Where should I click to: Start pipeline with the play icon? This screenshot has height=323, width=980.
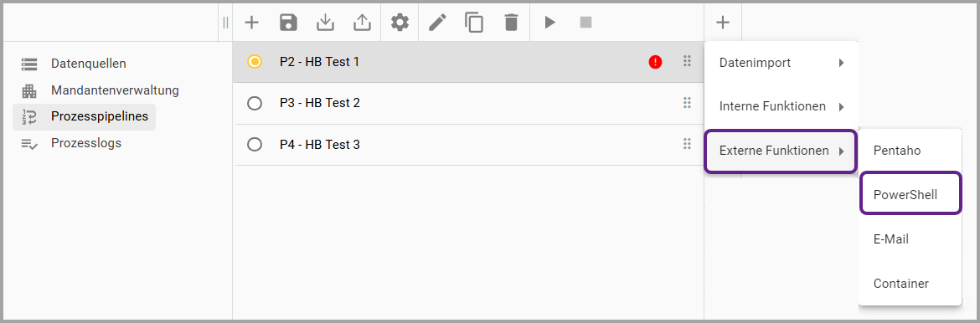coord(549,23)
